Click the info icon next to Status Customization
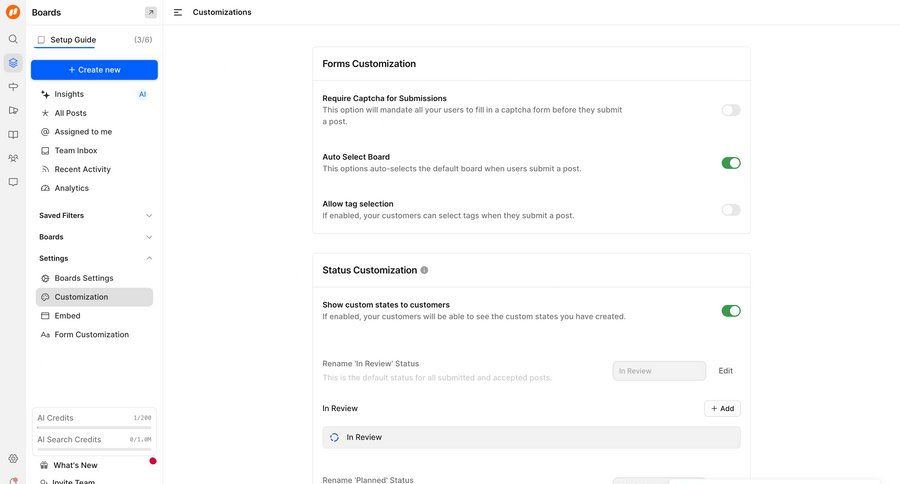This screenshot has height=484, width=900. (x=424, y=270)
